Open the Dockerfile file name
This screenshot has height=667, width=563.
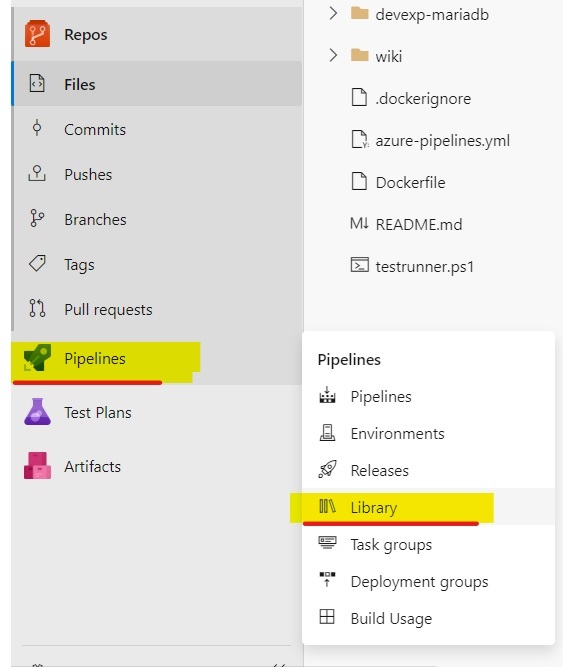[410, 182]
